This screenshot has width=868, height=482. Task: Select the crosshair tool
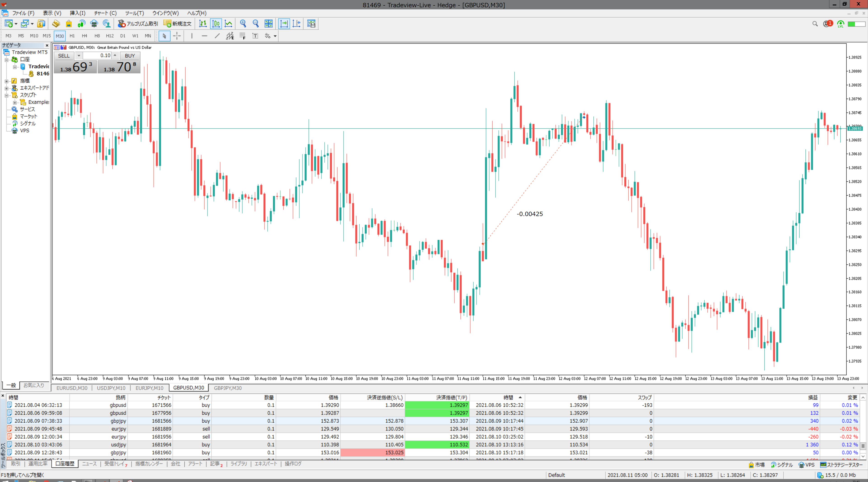(177, 36)
